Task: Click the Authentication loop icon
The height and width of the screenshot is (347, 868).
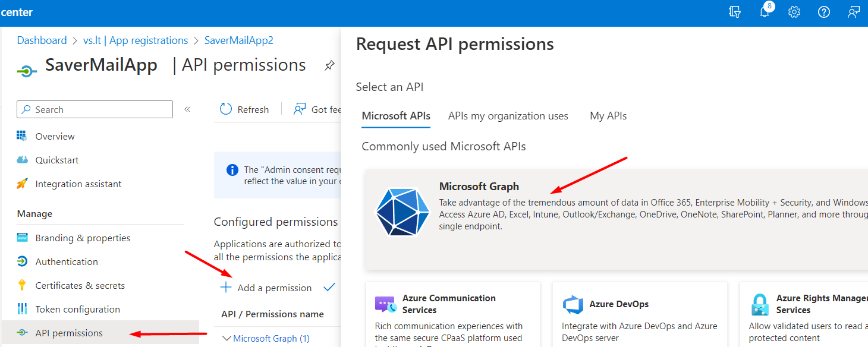Action: point(22,261)
